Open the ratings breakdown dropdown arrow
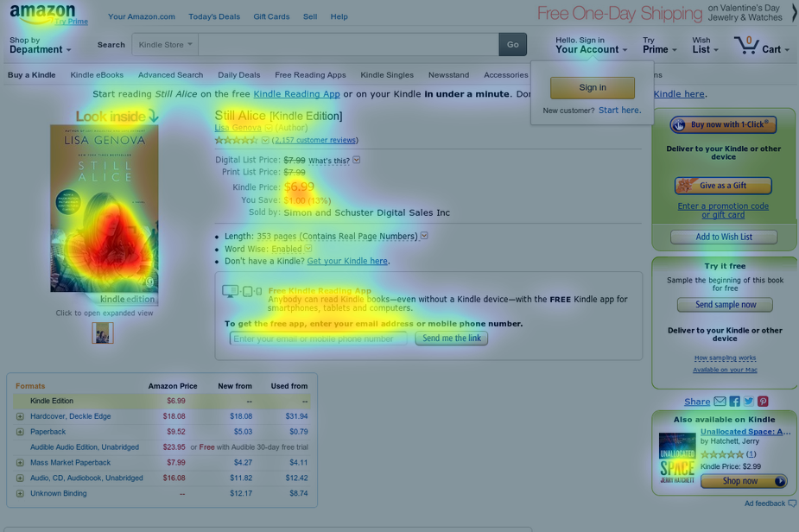Image resolution: width=799 pixels, height=532 pixels. (x=265, y=140)
